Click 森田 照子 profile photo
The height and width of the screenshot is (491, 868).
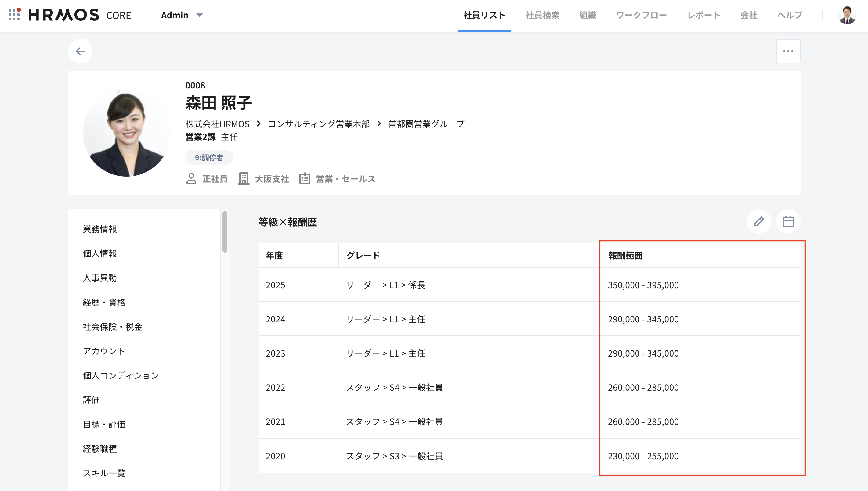tap(127, 133)
